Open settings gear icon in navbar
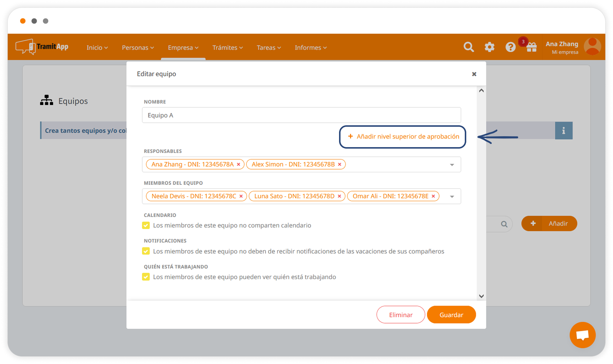The width and height of the screenshot is (613, 364). [x=489, y=47]
